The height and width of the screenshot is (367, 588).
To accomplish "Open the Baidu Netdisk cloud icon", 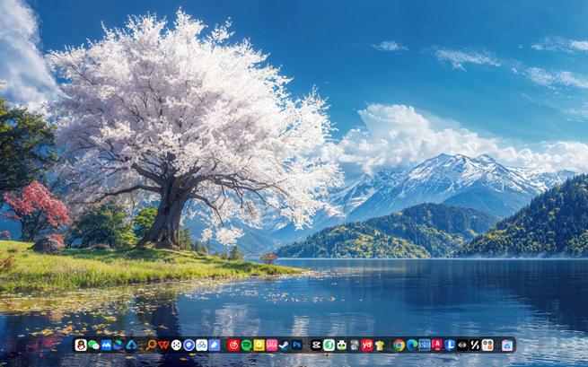I will tap(202, 345).
